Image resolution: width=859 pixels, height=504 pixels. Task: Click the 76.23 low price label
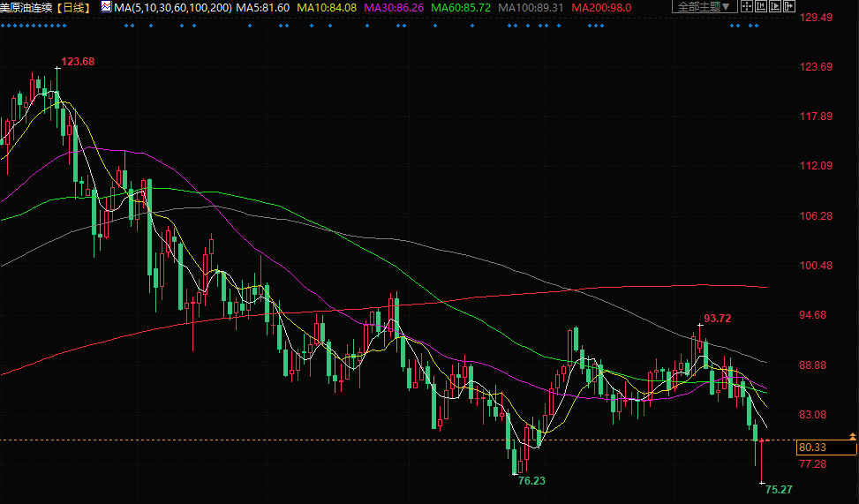[x=531, y=480]
